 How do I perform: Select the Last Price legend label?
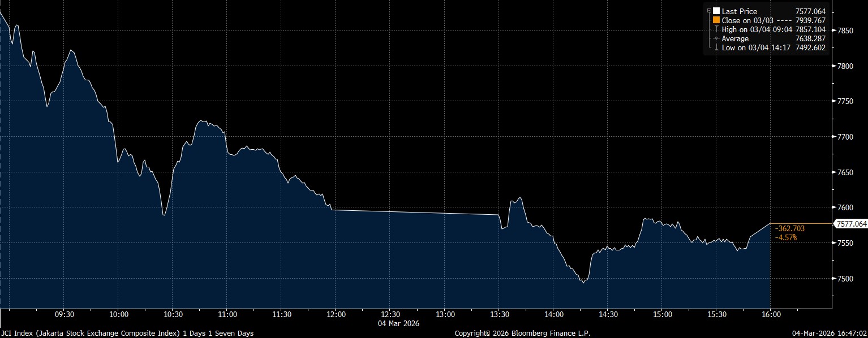click(x=739, y=11)
